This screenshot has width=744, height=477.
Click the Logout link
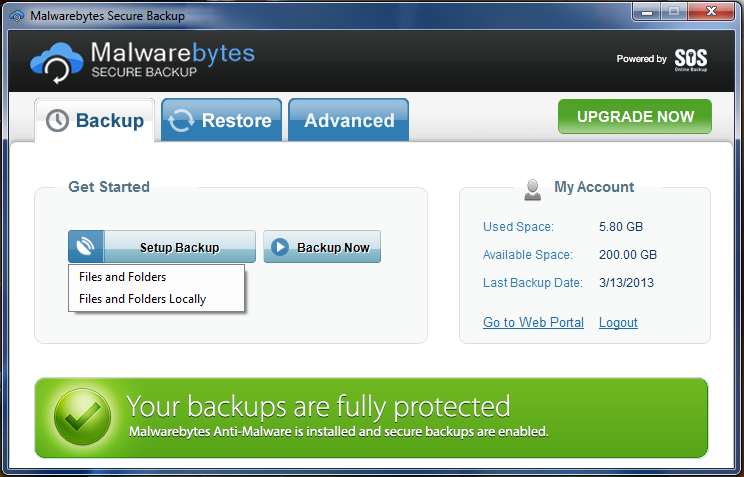click(618, 322)
